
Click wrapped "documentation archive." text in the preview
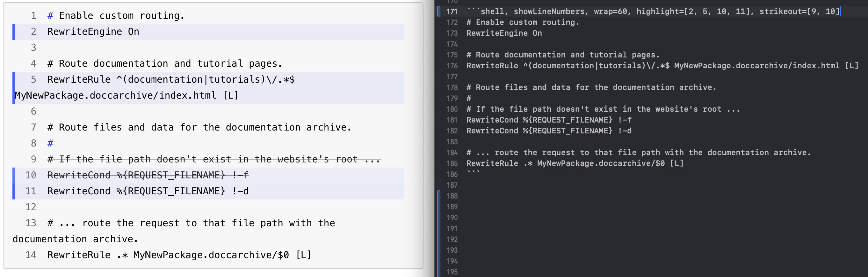pyautogui.click(x=75, y=239)
